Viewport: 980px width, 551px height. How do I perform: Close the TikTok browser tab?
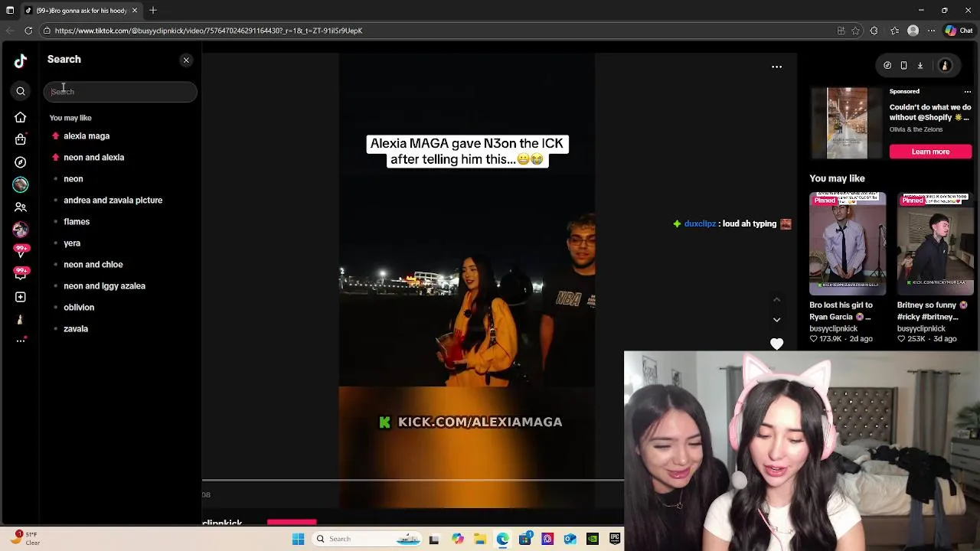pyautogui.click(x=135, y=11)
